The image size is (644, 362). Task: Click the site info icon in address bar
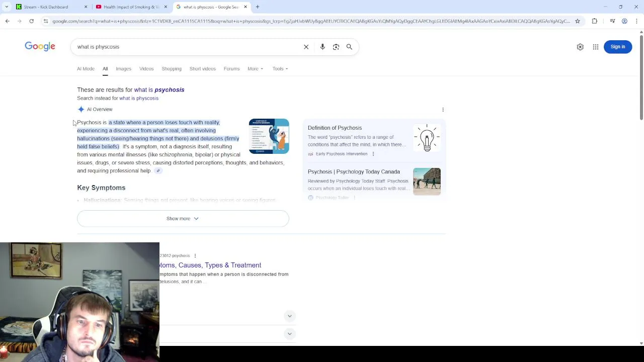click(45, 21)
